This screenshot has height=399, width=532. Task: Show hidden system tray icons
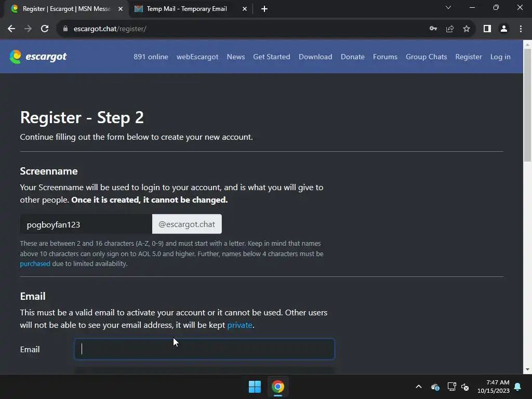pyautogui.click(x=419, y=387)
